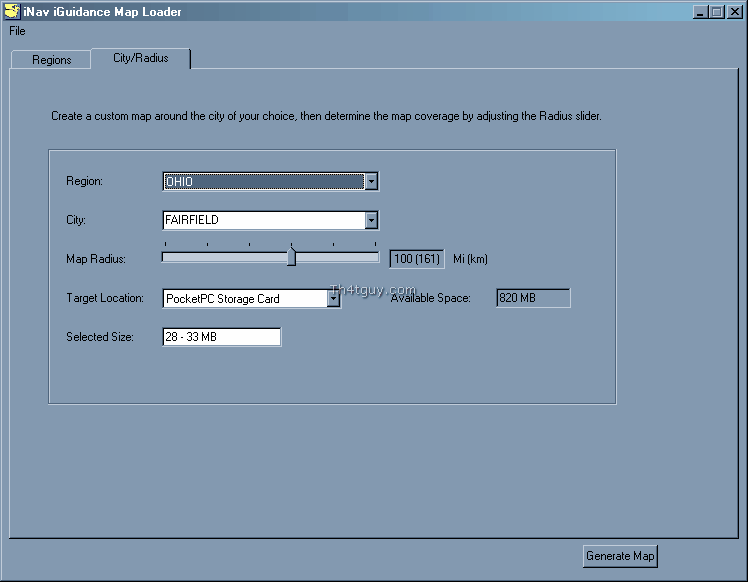Viewport: 748px width, 582px height.
Task: Minimize the Map Loader window
Action: coord(701,12)
